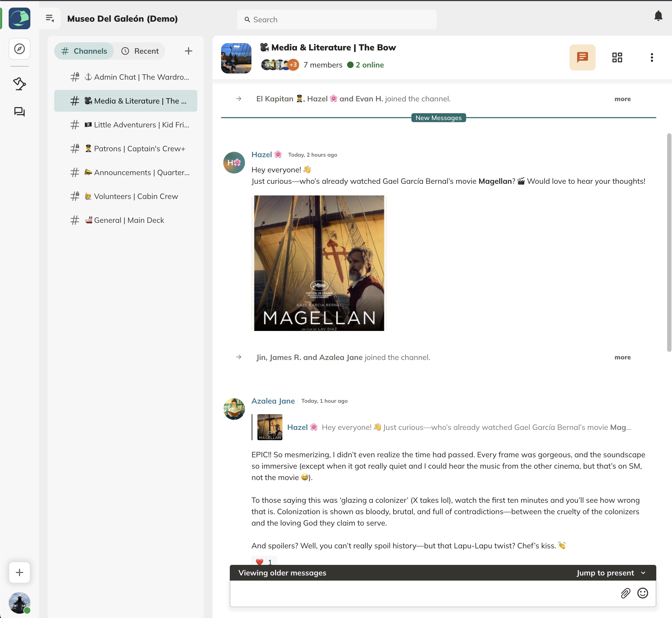
Task: Open the channel three-dot options menu
Action: [651, 57]
